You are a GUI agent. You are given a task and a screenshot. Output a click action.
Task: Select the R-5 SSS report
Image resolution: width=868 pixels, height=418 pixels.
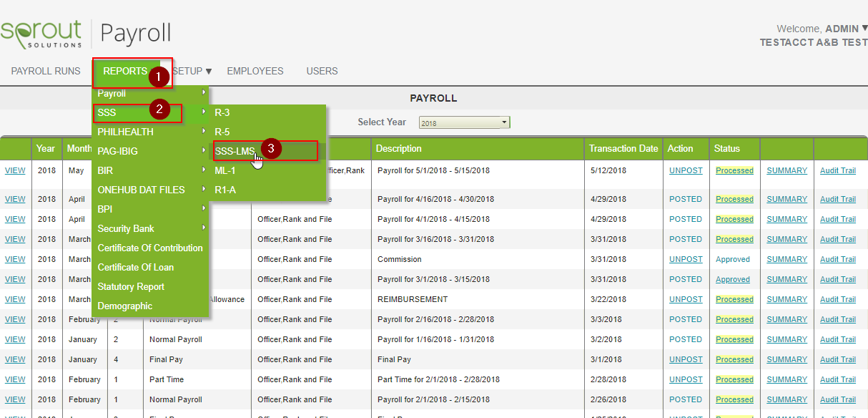(x=267, y=132)
